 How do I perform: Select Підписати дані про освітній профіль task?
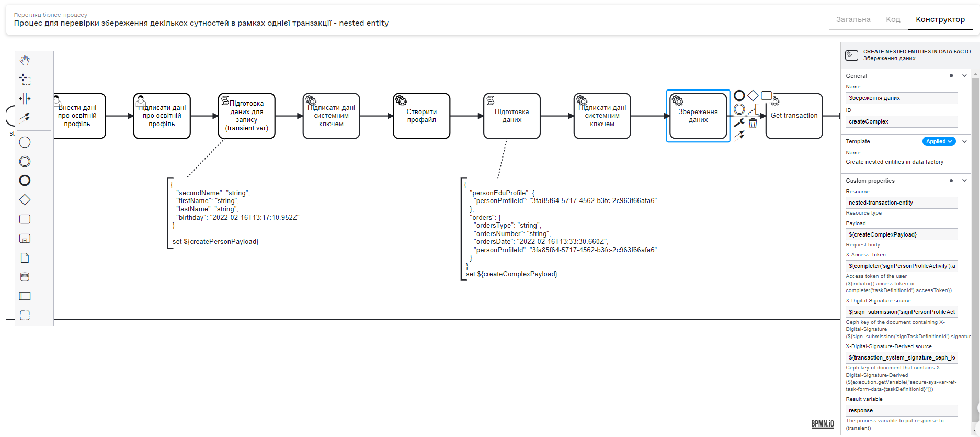pyautogui.click(x=162, y=116)
